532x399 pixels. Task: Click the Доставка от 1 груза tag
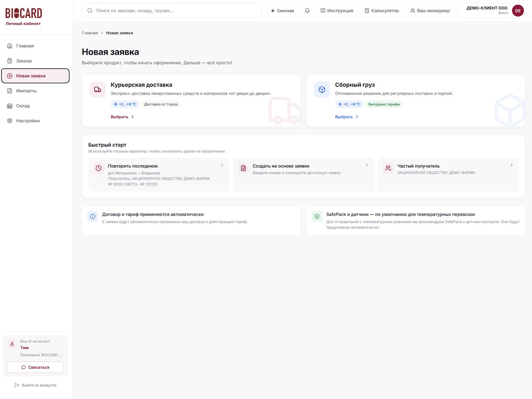(x=161, y=104)
